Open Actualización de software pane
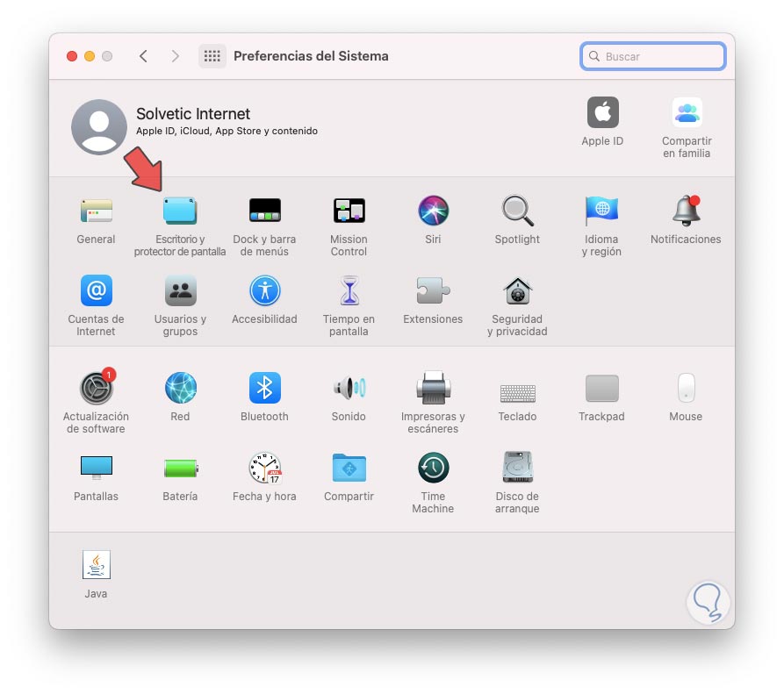Image resolution: width=784 pixels, height=694 pixels. tap(97, 387)
